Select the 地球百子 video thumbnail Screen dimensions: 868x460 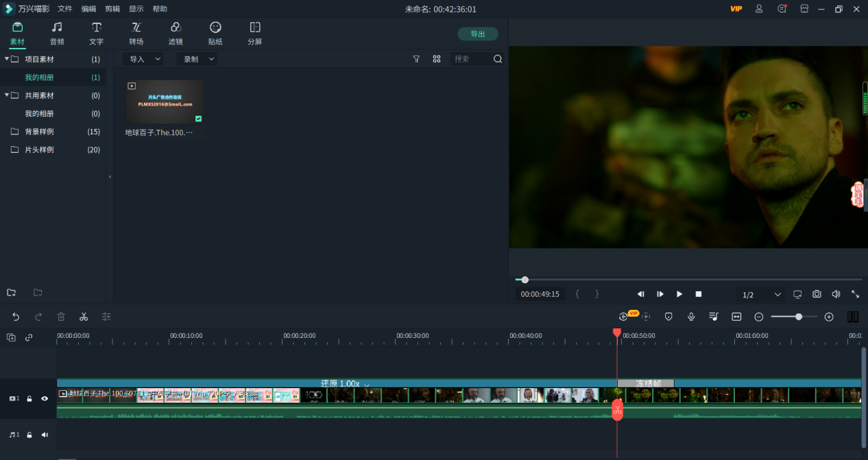(x=165, y=102)
